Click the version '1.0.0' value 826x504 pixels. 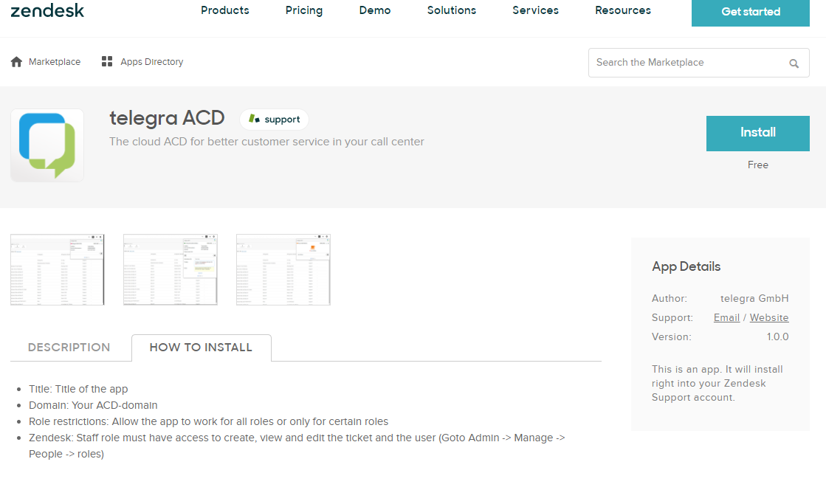tap(777, 337)
